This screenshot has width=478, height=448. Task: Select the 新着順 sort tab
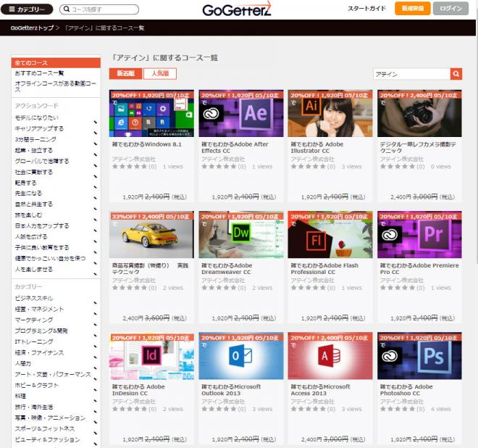click(125, 73)
